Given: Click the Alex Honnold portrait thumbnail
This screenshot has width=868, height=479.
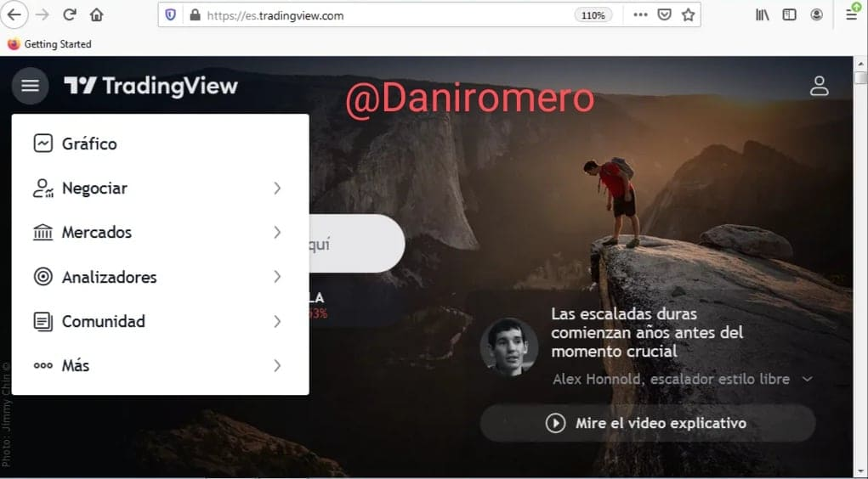Looking at the screenshot, I should pos(508,347).
